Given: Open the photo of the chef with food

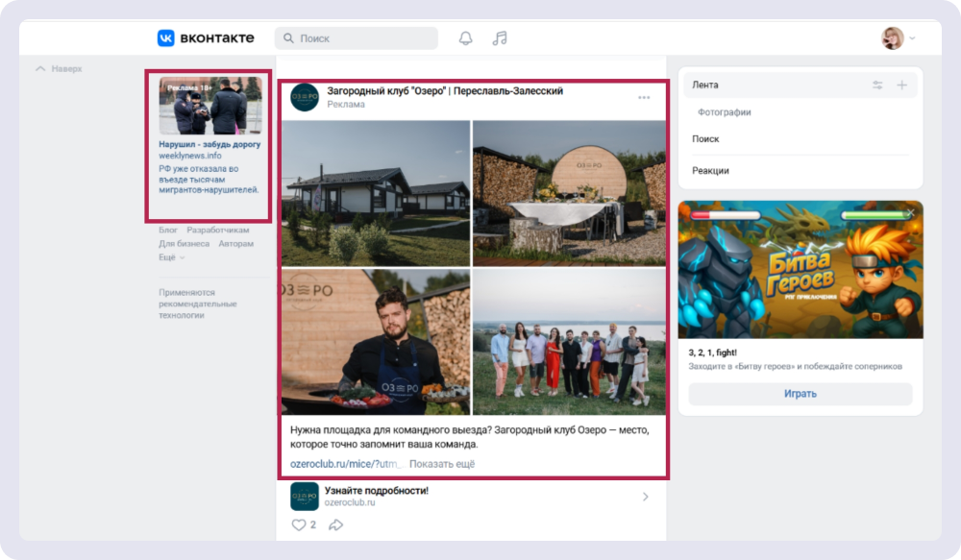Looking at the screenshot, I should point(376,341).
